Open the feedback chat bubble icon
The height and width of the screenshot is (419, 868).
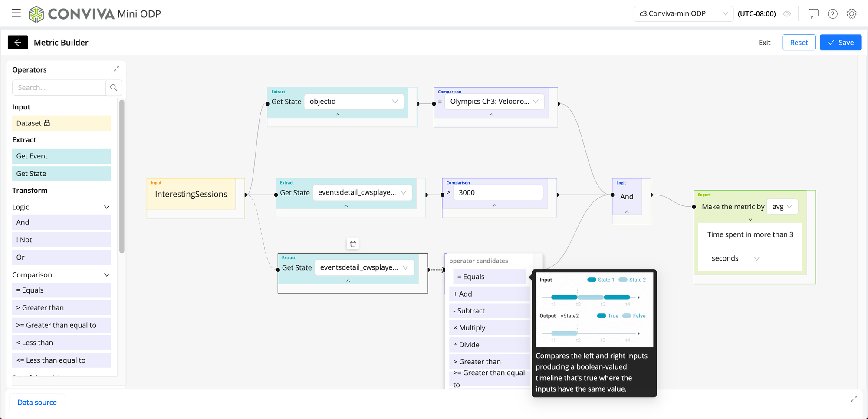tap(813, 13)
